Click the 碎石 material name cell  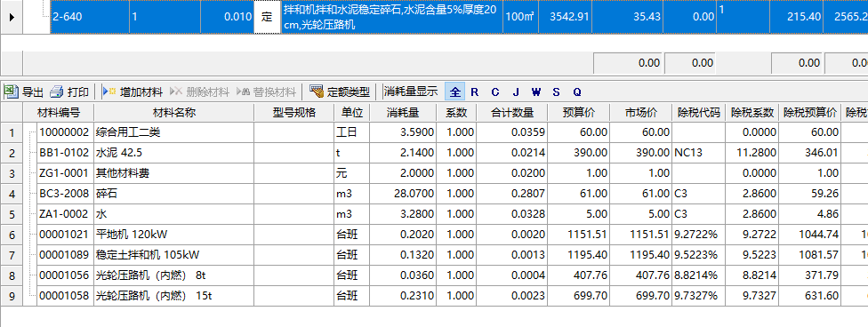(x=173, y=195)
